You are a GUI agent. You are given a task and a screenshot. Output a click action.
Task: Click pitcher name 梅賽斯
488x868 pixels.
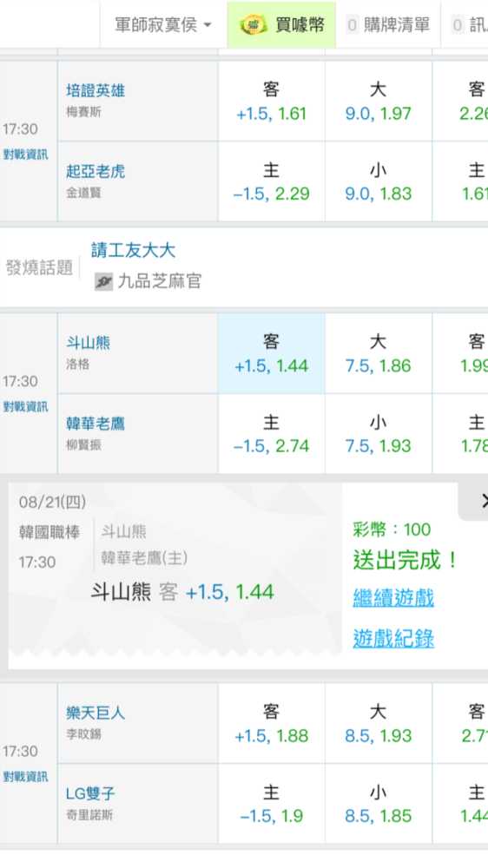point(83,112)
